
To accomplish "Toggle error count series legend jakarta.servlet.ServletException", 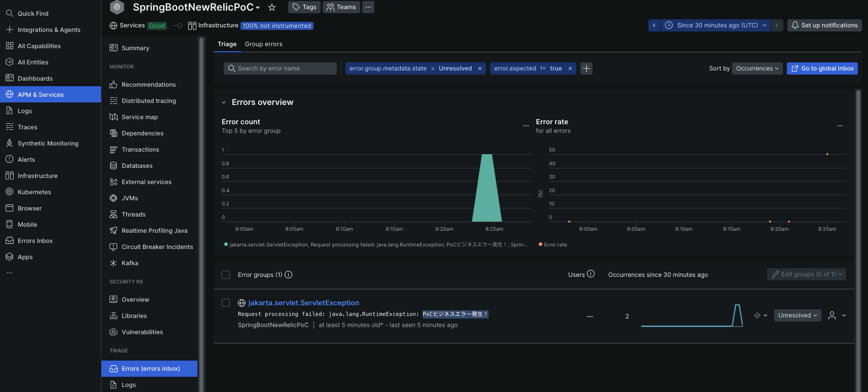I will tap(376, 244).
